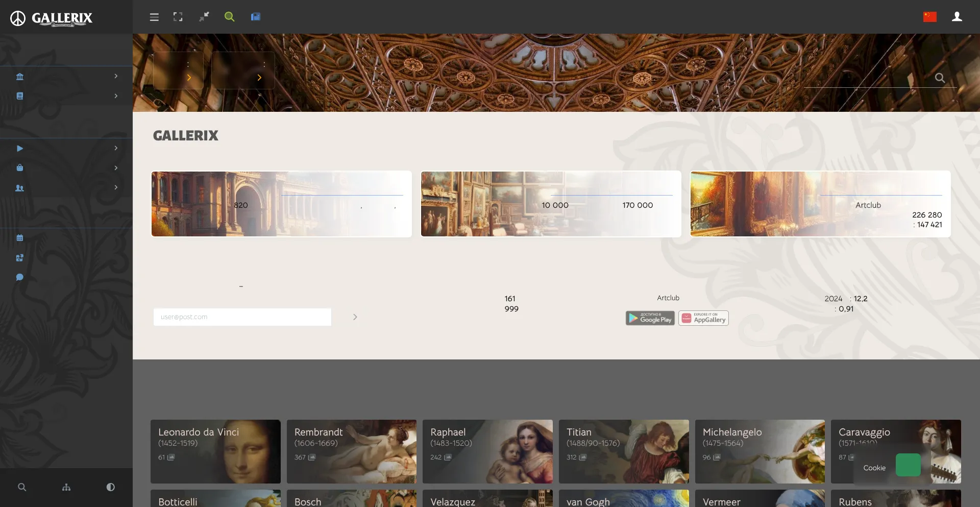Click the orange arrow in the right banner tile
Screen dimensions: 980x507
259,78
